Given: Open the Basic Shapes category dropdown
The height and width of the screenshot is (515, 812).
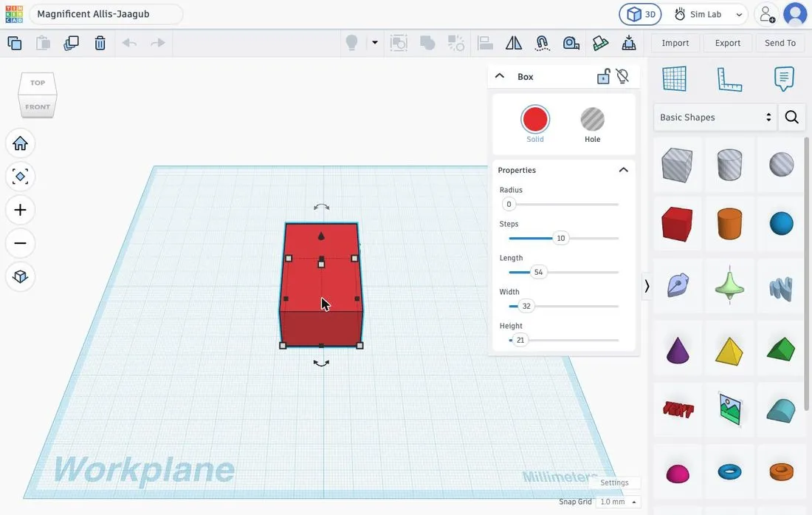Looking at the screenshot, I should point(715,117).
